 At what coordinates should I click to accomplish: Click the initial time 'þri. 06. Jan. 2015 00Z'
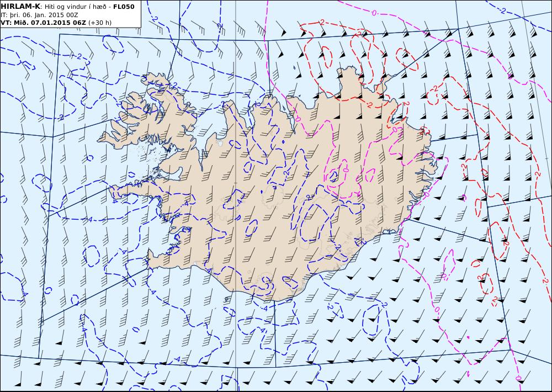point(44,15)
